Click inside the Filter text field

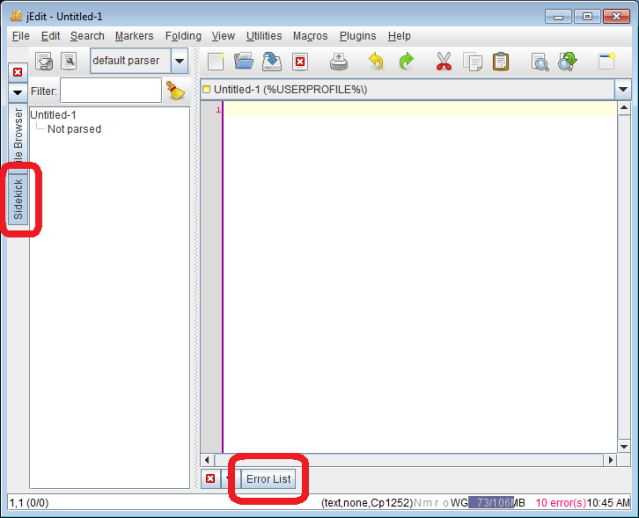pos(111,90)
